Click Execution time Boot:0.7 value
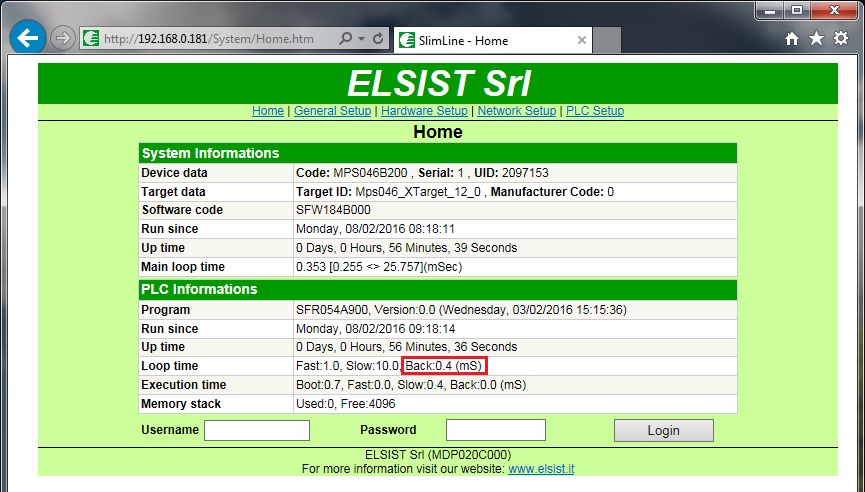The width and height of the screenshot is (865, 492). click(411, 385)
